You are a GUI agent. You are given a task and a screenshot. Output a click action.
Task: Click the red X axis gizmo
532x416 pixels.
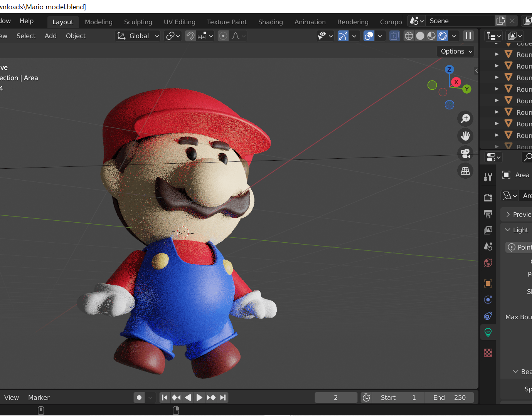click(x=456, y=82)
